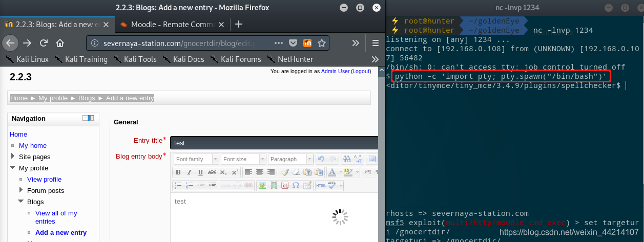This screenshot has height=242, width=644.
Task: Go to Firefox home page
Action: coord(60,43)
